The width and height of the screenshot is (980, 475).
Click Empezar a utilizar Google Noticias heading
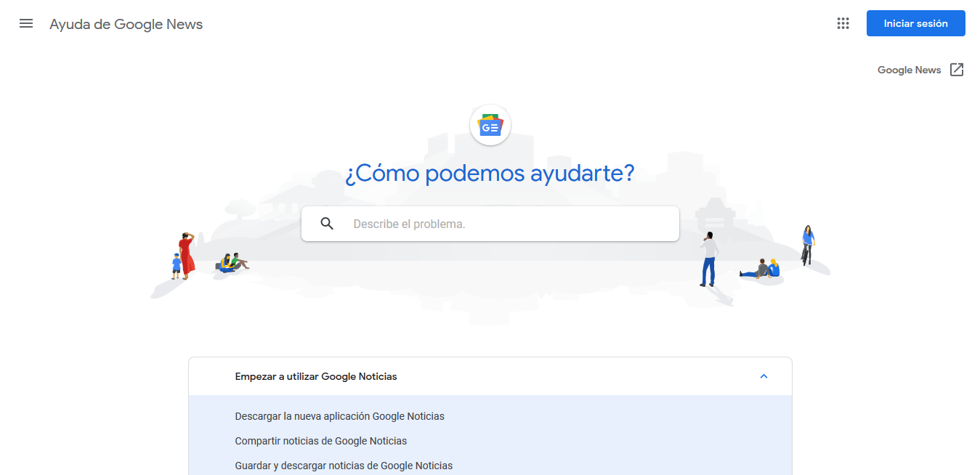point(316,376)
